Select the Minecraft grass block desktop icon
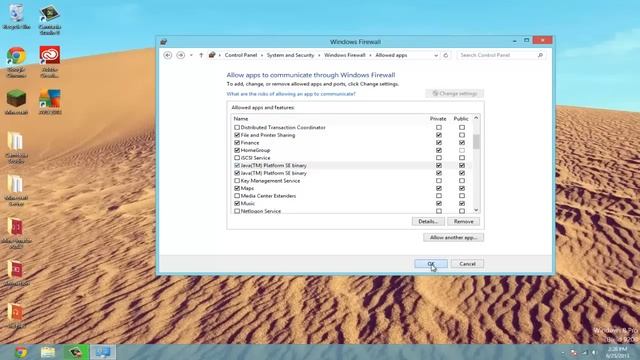Image resolution: width=640 pixels, height=360 pixels. 16,102
